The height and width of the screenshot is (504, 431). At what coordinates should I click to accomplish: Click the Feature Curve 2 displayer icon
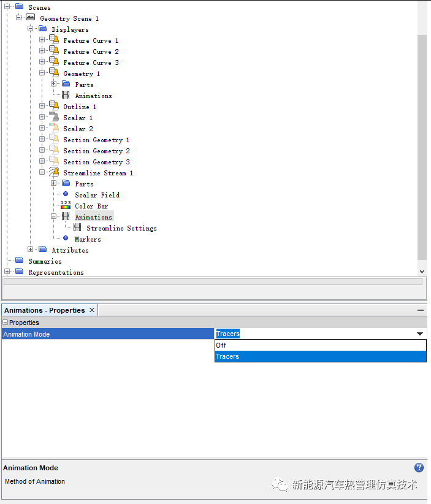coord(54,51)
